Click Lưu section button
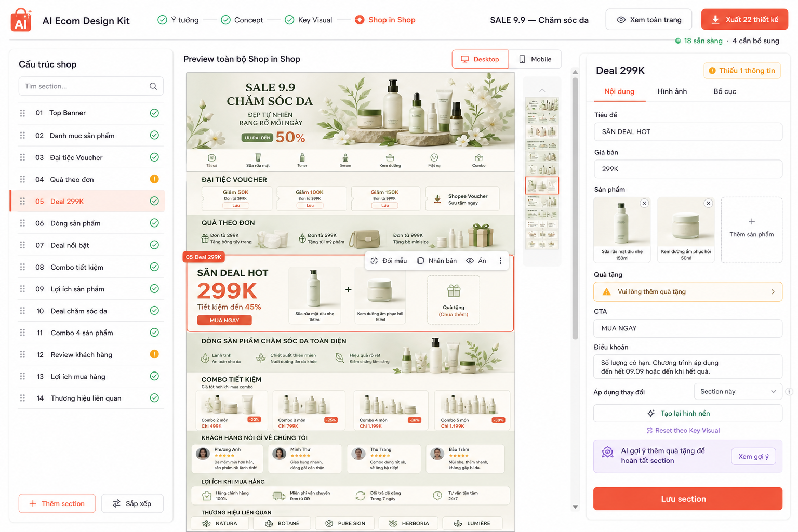 point(688,499)
